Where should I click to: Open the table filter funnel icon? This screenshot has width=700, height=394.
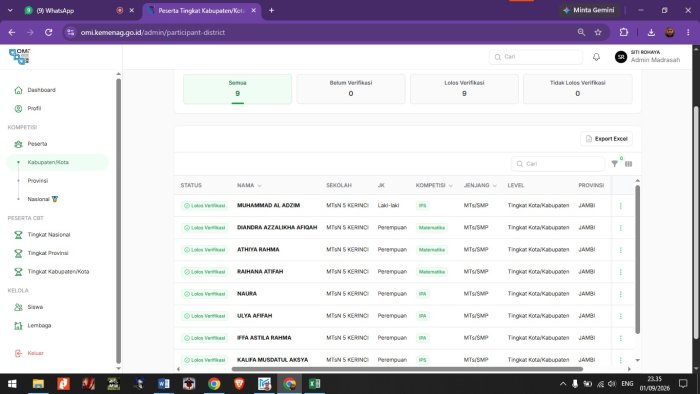tap(615, 164)
